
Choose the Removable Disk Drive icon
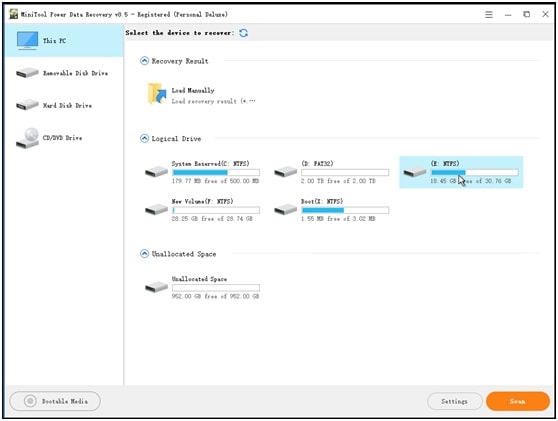(x=27, y=73)
